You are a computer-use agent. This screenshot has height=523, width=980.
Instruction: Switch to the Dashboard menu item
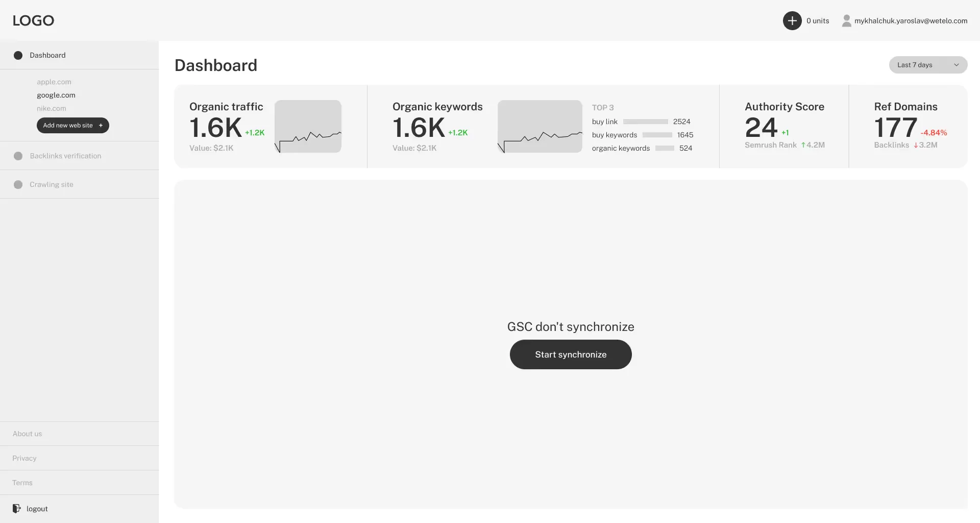pyautogui.click(x=47, y=55)
